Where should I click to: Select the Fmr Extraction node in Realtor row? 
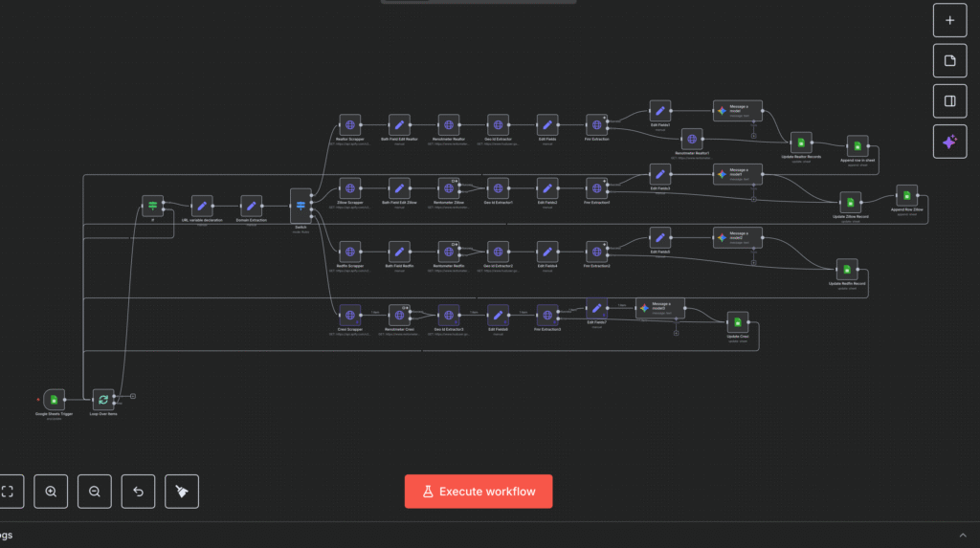[597, 125]
